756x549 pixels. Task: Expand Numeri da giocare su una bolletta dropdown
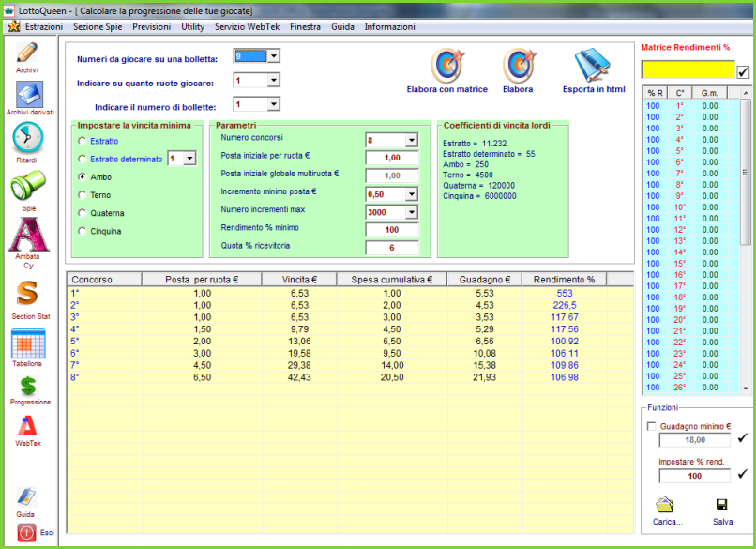pyautogui.click(x=273, y=56)
